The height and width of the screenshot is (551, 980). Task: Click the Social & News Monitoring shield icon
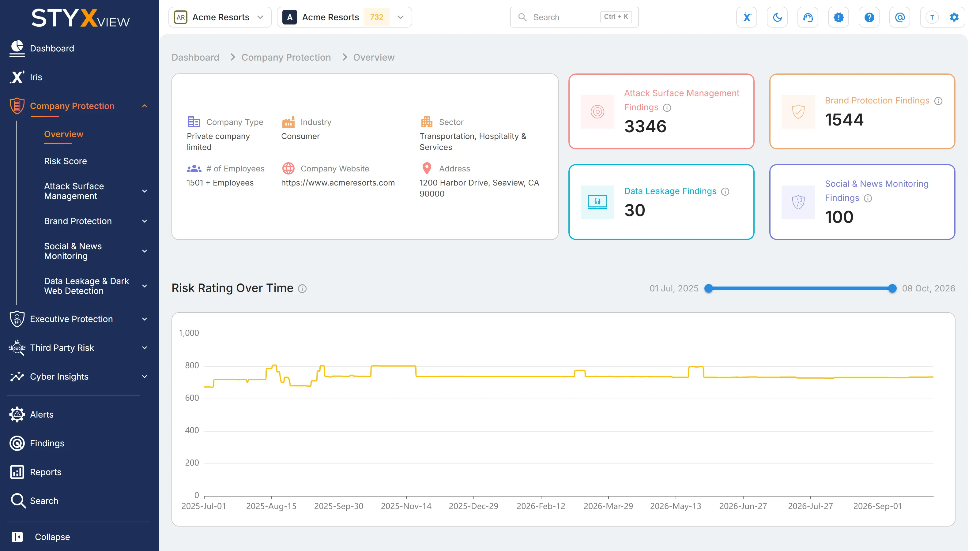798,202
